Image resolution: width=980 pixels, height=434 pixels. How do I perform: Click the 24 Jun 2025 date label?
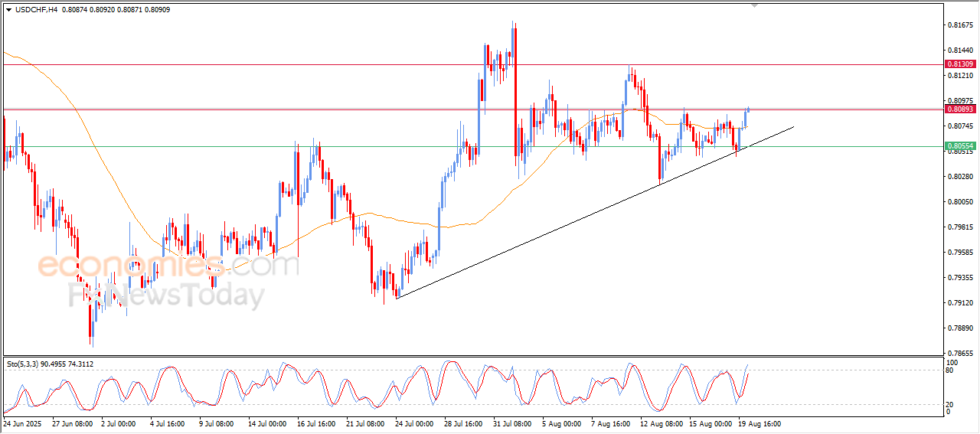[x=21, y=423]
